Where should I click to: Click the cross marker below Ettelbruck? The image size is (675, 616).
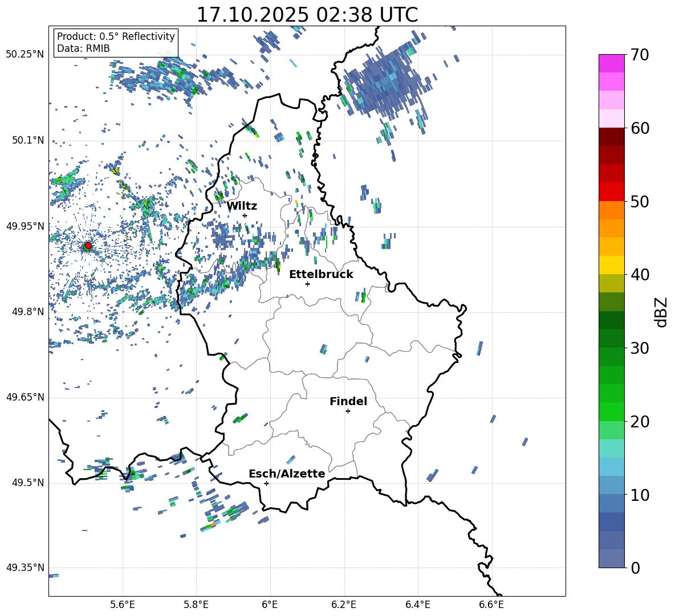click(307, 284)
